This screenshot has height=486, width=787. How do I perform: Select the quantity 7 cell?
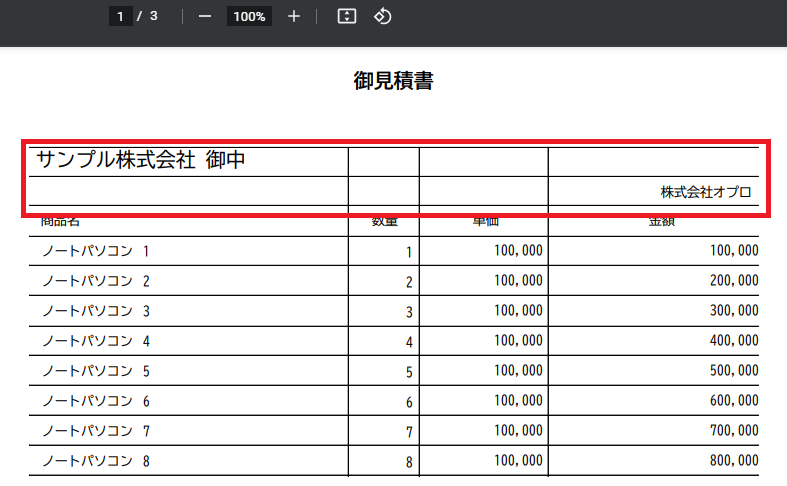point(408,432)
